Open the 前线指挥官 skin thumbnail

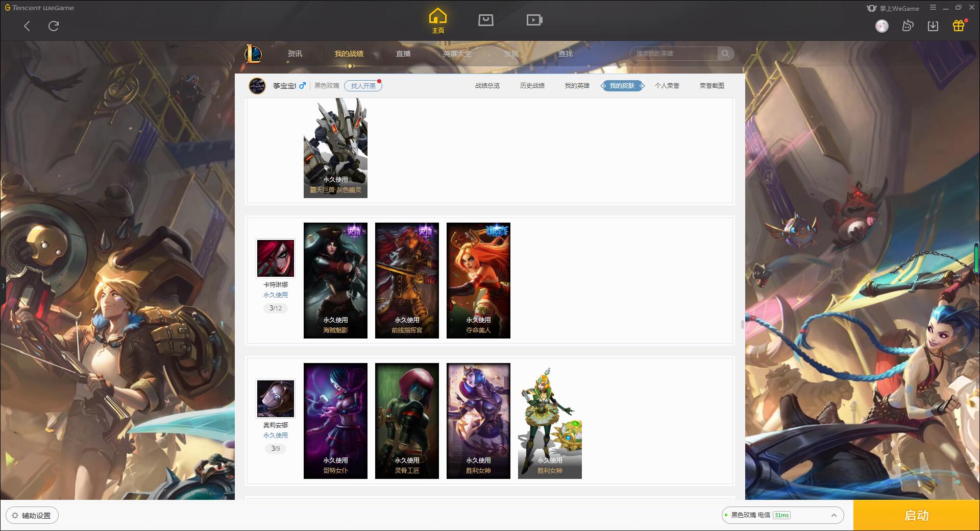[x=407, y=280]
